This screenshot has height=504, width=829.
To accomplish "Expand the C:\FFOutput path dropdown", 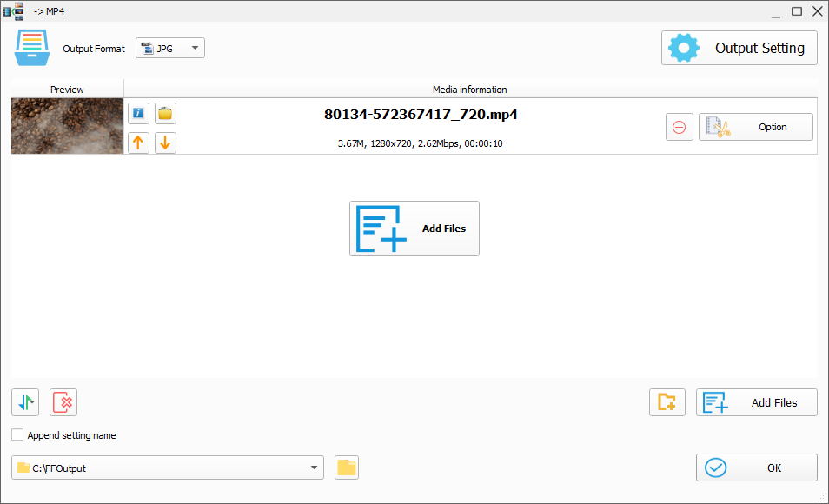I will pos(313,468).
